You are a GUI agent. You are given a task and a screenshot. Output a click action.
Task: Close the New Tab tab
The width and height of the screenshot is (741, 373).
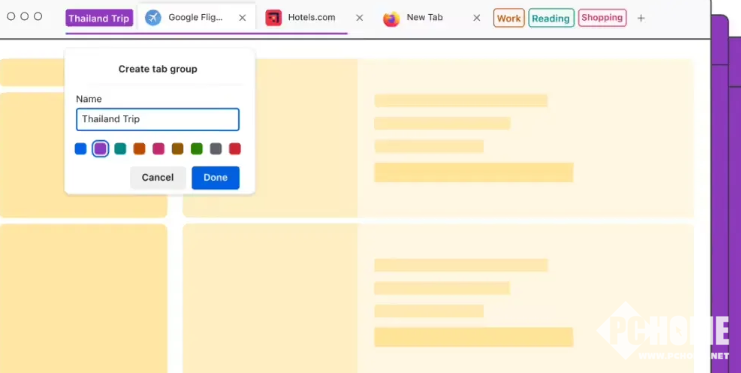coord(477,18)
